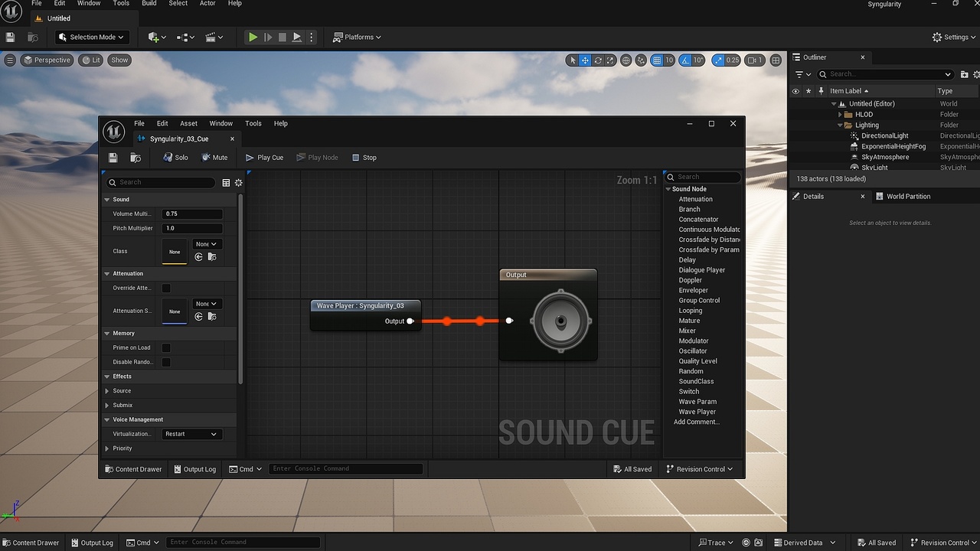This screenshot has width=980, height=551.
Task: Edit the Volume Multiplier value field
Action: (x=192, y=214)
